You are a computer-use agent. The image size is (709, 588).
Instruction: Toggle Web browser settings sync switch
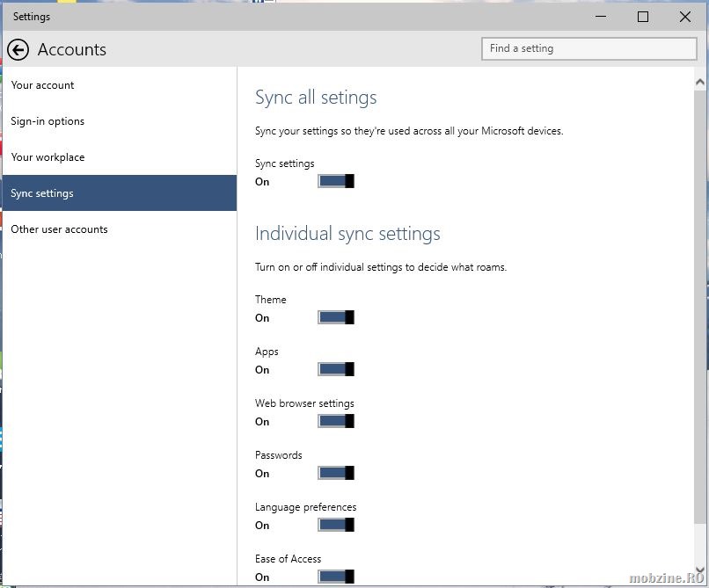tap(336, 421)
